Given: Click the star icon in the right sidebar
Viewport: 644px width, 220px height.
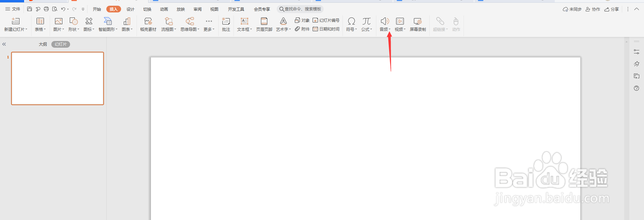Looking at the screenshot, I should (x=636, y=64).
